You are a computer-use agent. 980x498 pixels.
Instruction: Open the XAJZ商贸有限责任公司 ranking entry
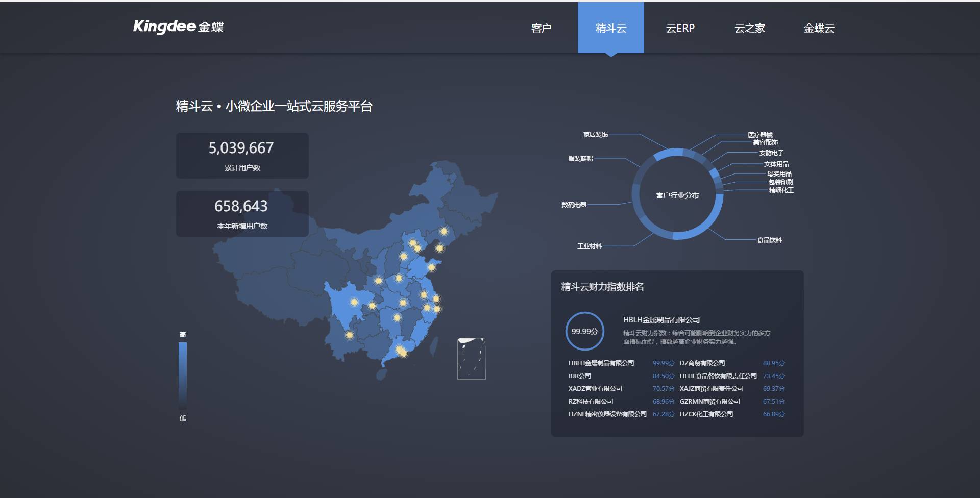point(712,389)
